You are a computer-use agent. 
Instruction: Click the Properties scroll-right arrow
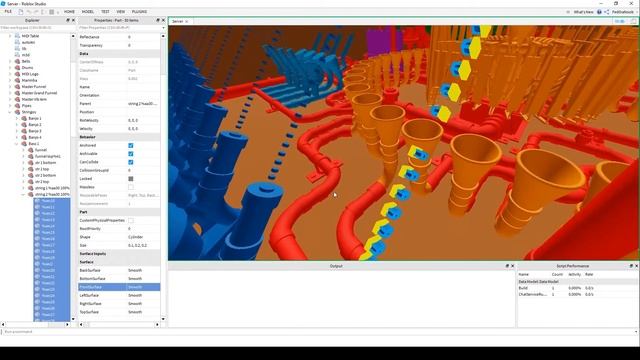click(158, 324)
